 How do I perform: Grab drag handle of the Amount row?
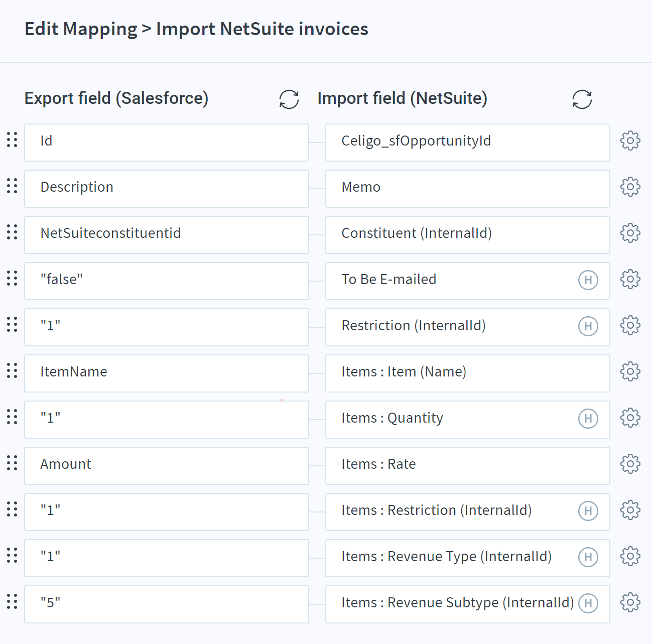12,463
